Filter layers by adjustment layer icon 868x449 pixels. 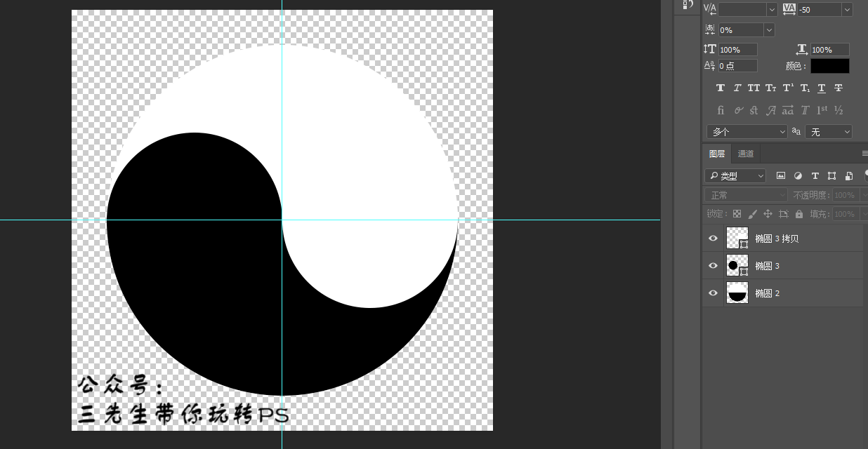coord(798,176)
